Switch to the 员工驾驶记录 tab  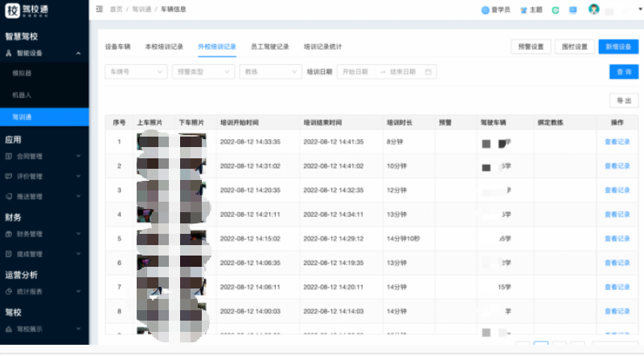coord(269,47)
